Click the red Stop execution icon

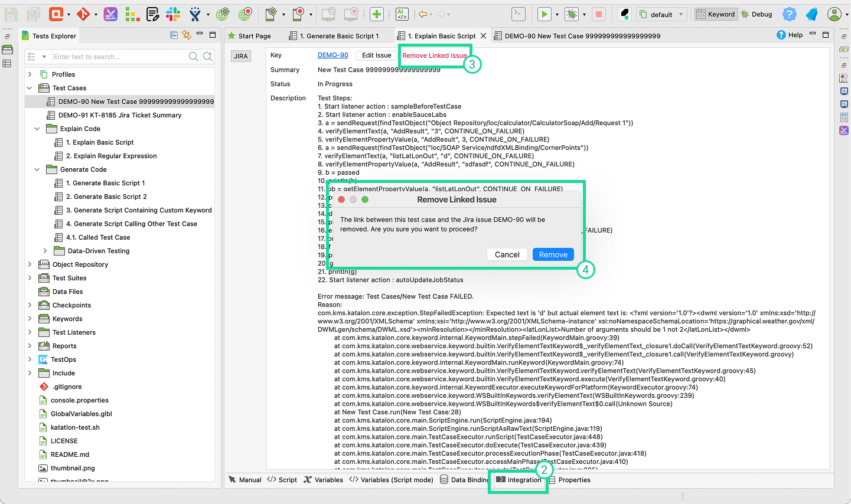(598, 14)
